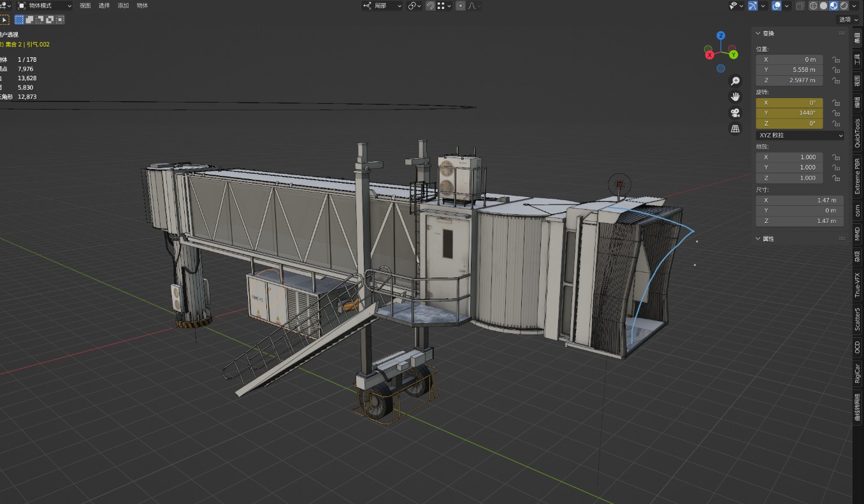Image resolution: width=864 pixels, height=504 pixels.
Task: Select solid viewport shading sphere
Action: click(x=823, y=6)
